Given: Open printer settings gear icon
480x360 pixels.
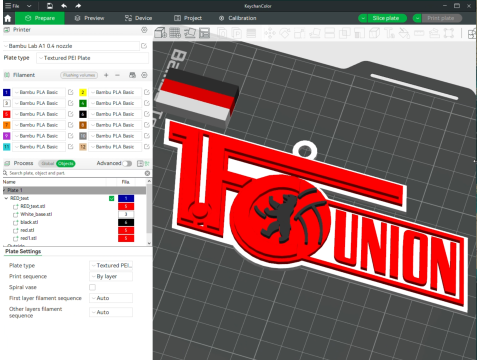Looking at the screenshot, I should point(144,30).
